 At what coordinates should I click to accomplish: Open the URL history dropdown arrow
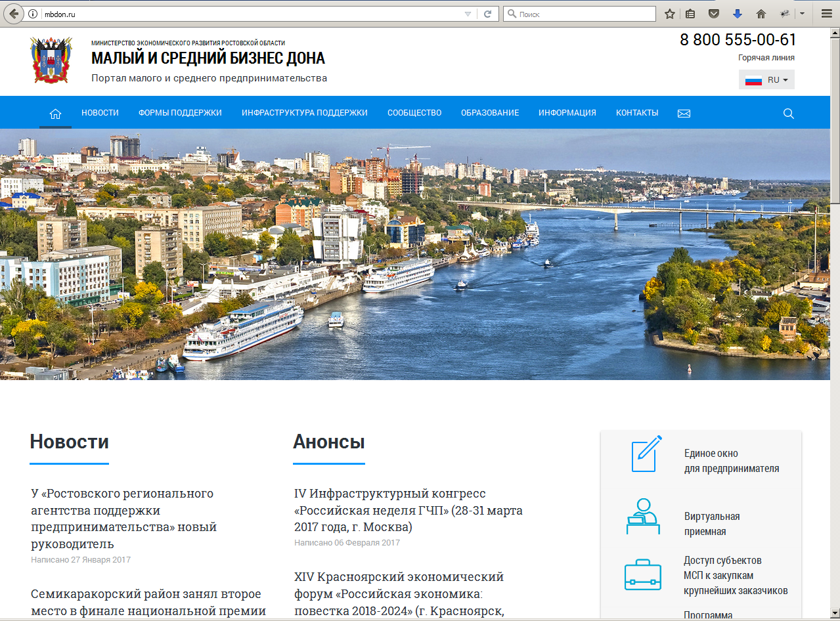click(468, 14)
